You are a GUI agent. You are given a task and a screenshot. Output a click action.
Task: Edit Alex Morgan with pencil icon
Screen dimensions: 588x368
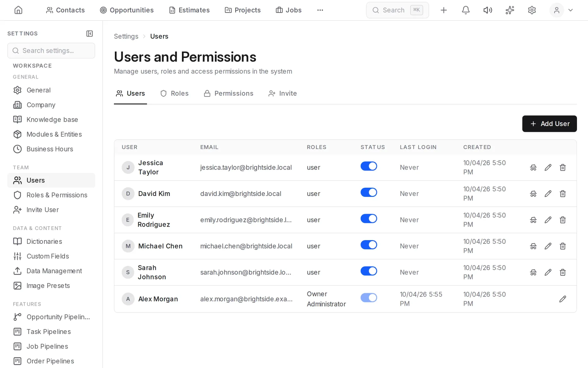coord(563,299)
